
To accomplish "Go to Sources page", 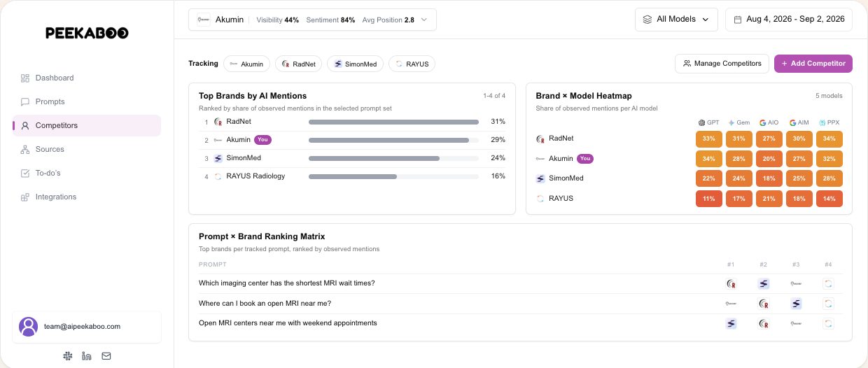I will (87, 149).
